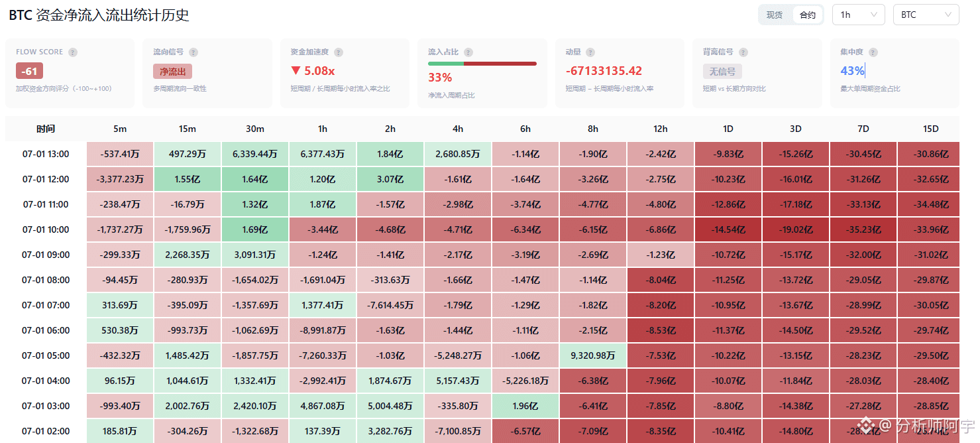Click the 313.69万 cell
The image size is (980, 443).
120,305
